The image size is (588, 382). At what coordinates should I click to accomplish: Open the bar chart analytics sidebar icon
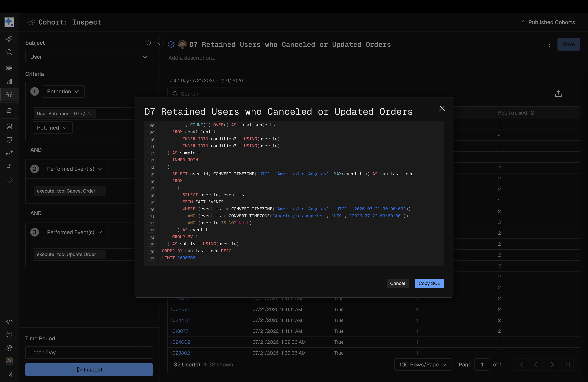[x=9, y=81]
